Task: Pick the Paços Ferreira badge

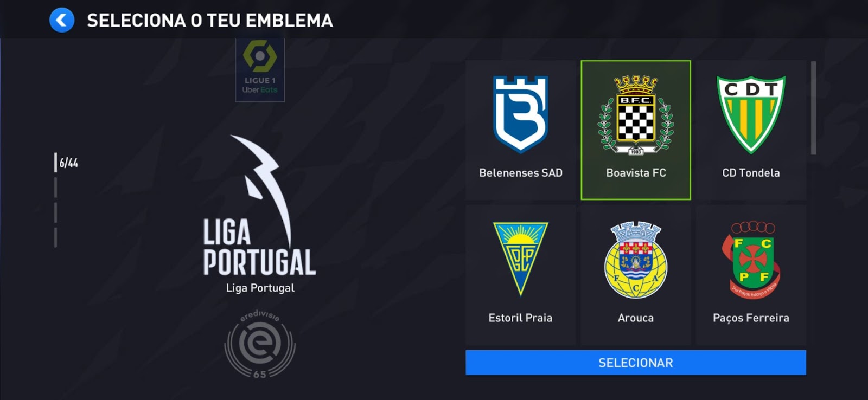Action: [751, 260]
